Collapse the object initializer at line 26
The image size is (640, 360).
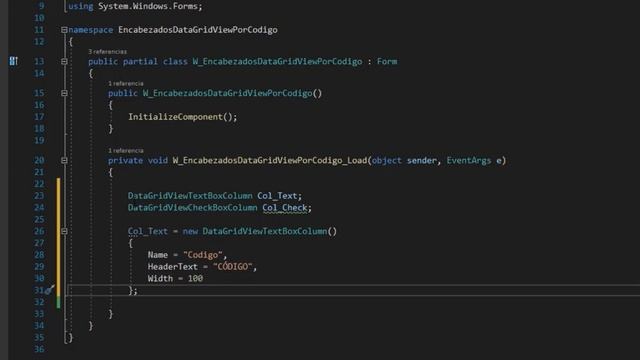point(64,231)
